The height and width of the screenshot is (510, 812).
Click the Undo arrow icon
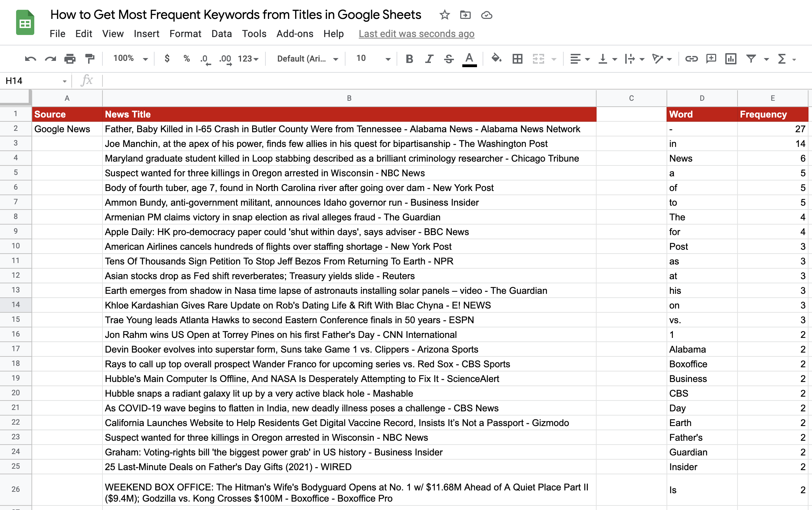coord(30,59)
